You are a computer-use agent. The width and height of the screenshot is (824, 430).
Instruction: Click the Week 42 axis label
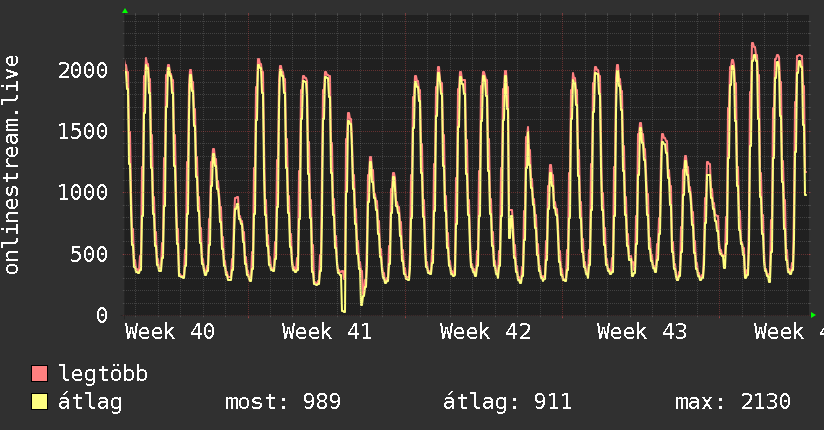point(485,332)
